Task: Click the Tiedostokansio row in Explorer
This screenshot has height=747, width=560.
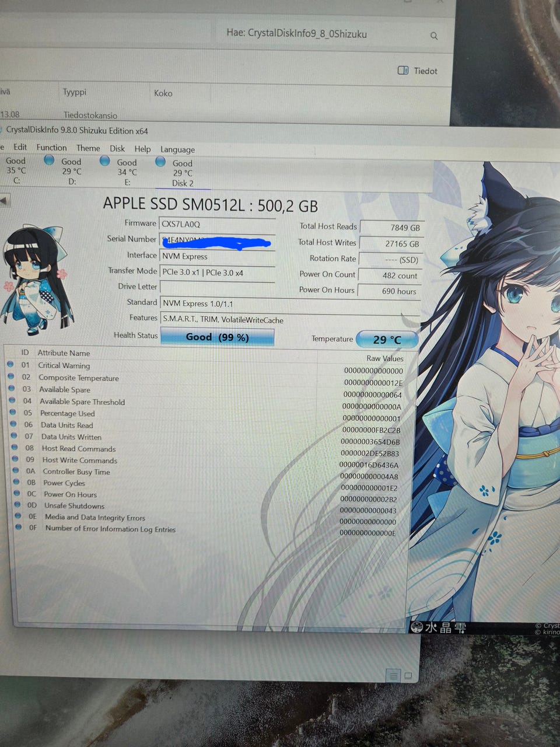Action: (x=90, y=115)
